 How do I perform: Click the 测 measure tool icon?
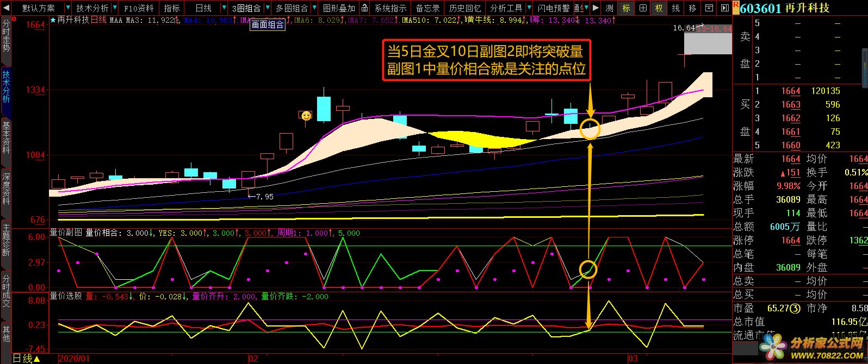(x=610, y=8)
